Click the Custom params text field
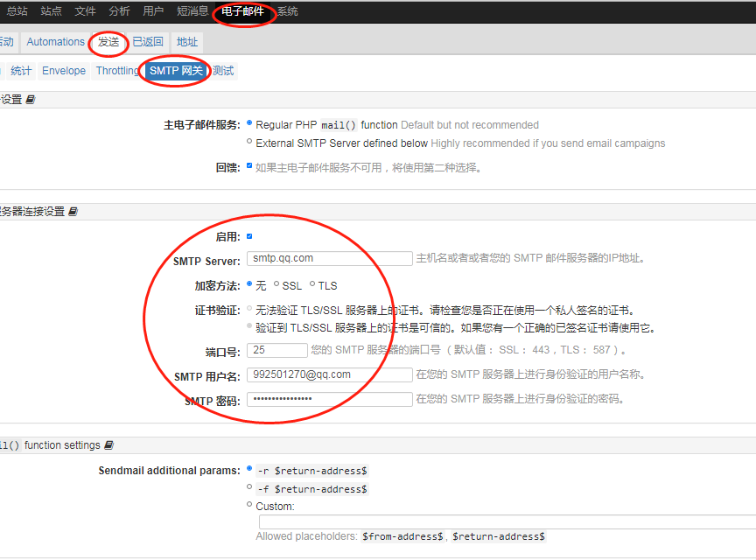This screenshot has height=560, width=756. [507, 521]
